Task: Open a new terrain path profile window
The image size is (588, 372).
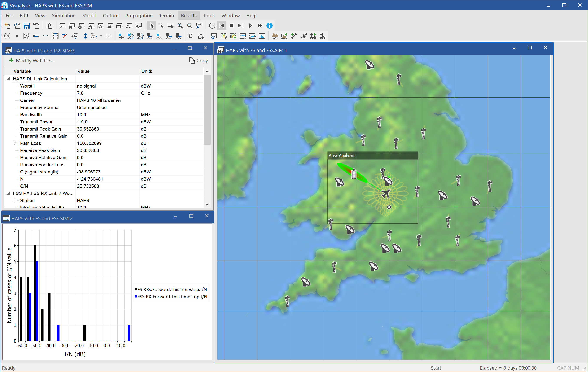Action: pos(110,26)
